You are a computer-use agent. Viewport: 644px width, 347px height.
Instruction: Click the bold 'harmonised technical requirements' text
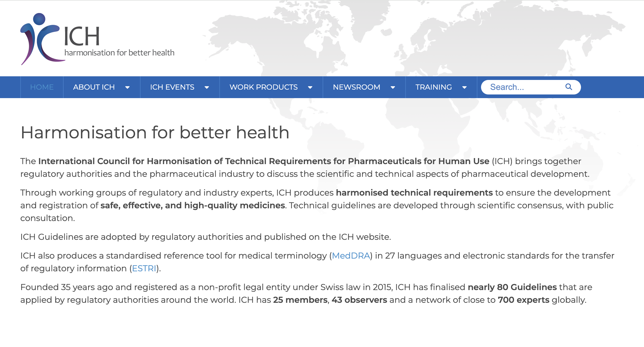click(x=414, y=193)
